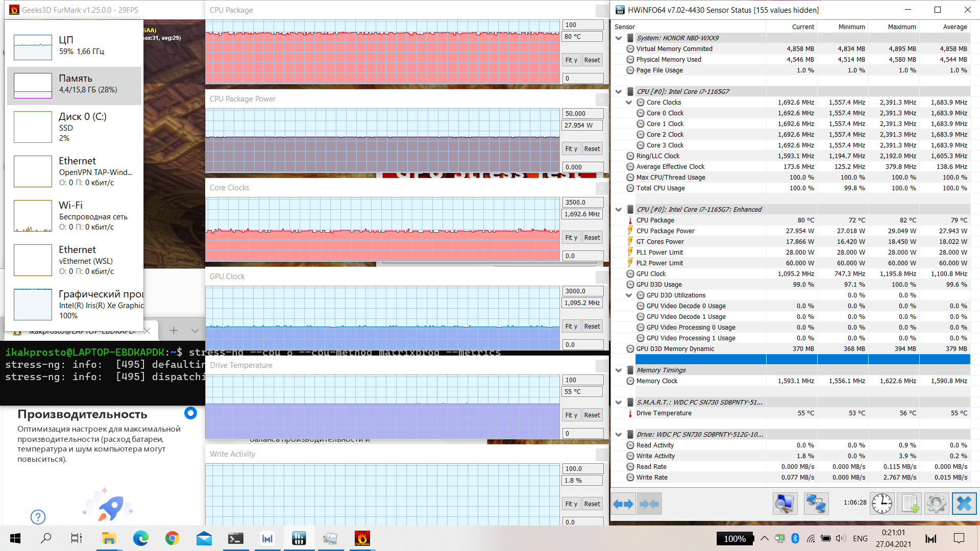Screen dimensions: 980x551
Task: Open File Explorer from the taskbar
Action: point(109,538)
